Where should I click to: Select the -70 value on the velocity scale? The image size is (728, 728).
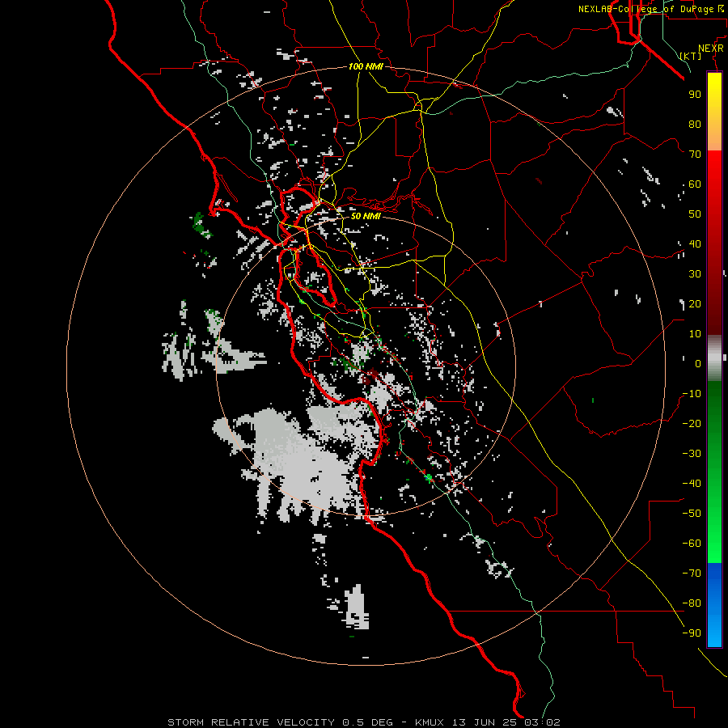(692, 573)
